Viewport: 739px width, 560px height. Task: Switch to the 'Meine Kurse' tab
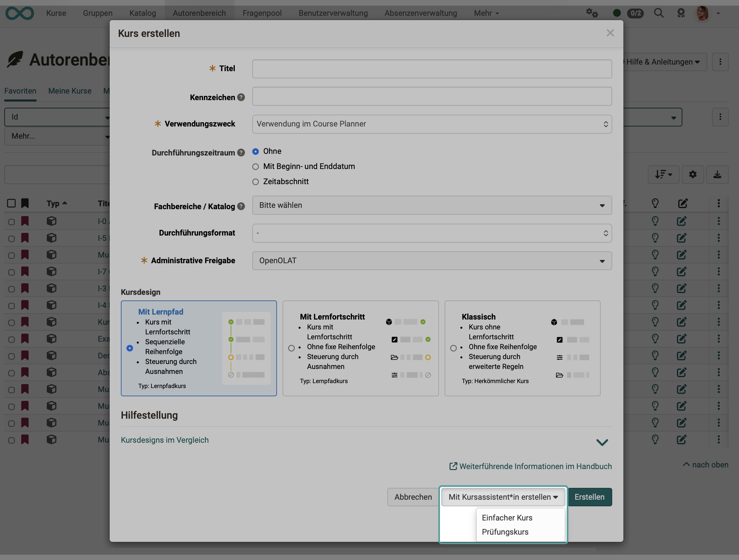point(70,91)
